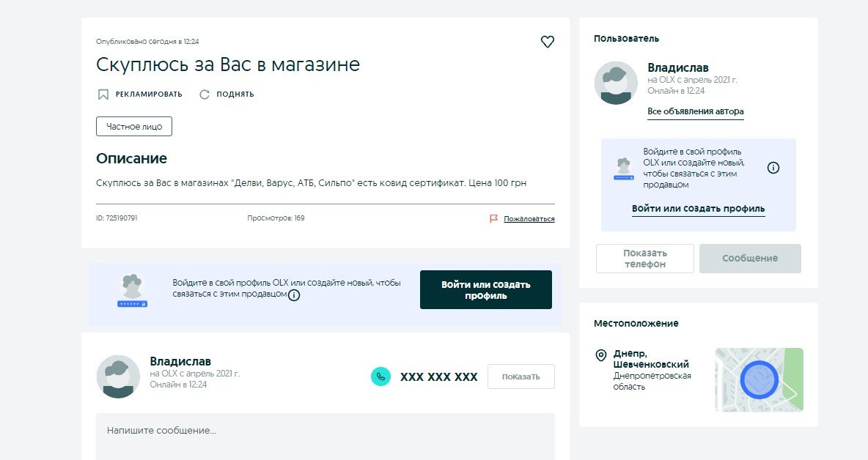Click the seller avatar above the message box

[117, 376]
